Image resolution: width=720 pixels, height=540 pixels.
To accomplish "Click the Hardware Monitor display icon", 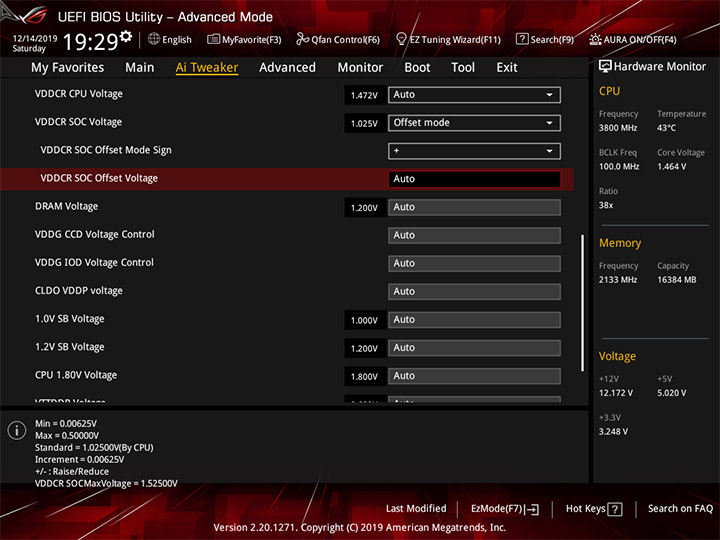I will coord(605,67).
